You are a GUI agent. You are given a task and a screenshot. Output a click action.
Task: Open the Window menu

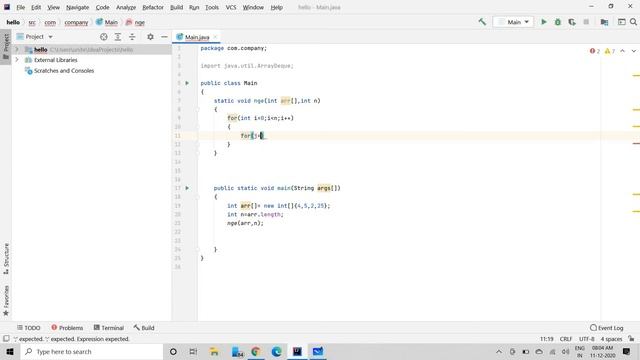tap(253, 7)
